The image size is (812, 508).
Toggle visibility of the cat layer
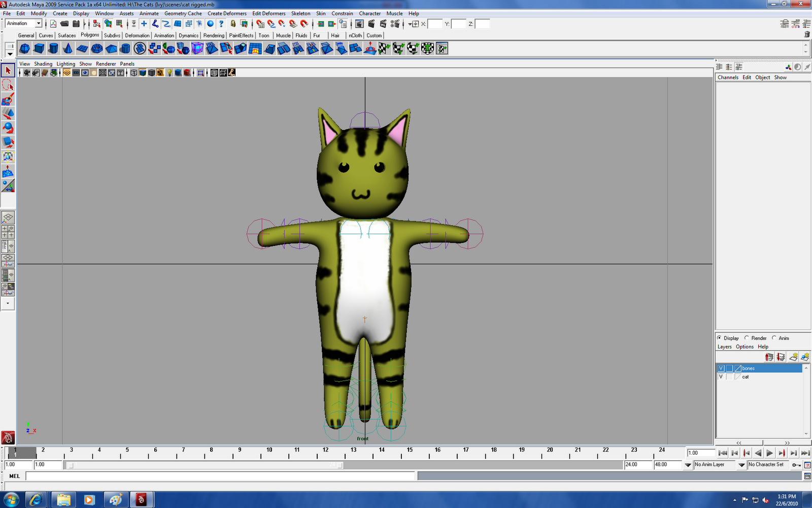(x=721, y=376)
